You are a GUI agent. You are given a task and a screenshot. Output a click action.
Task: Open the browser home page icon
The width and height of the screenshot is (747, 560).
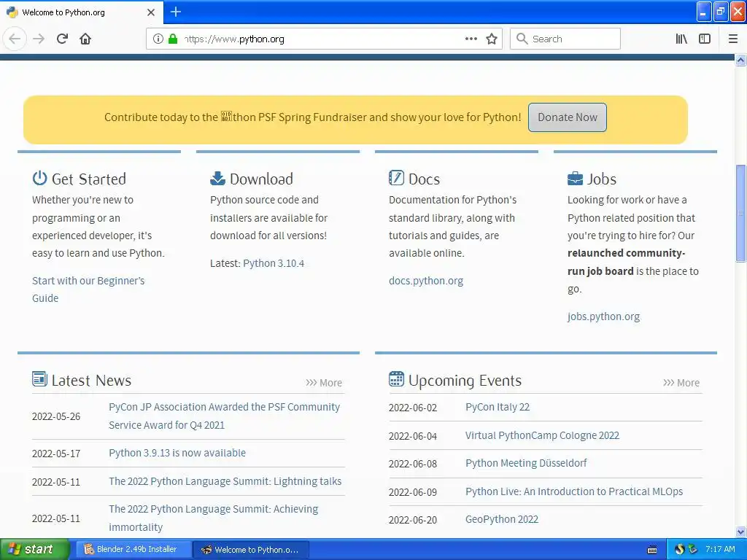point(85,39)
